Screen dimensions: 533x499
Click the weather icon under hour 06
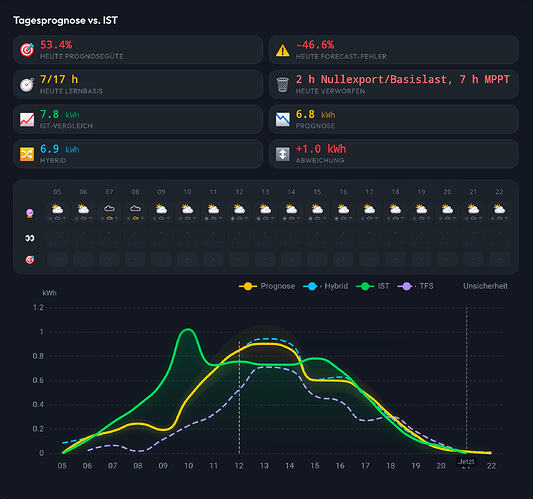[x=83, y=209]
